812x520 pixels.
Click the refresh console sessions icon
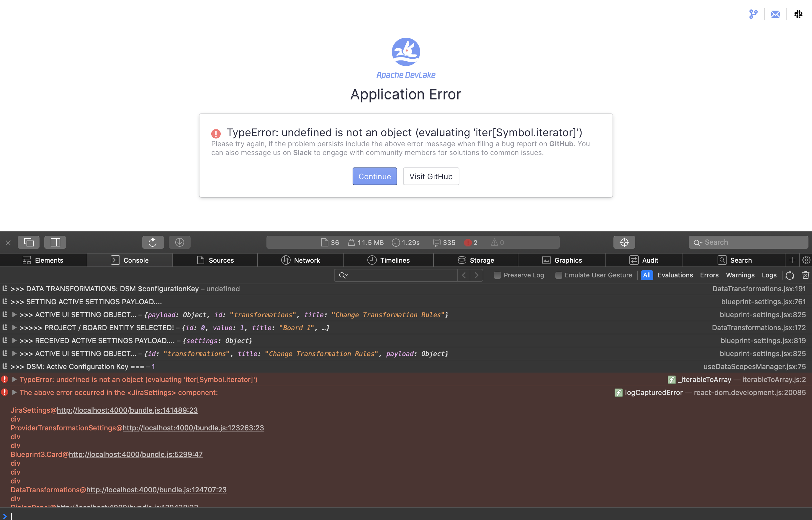pyautogui.click(x=790, y=275)
